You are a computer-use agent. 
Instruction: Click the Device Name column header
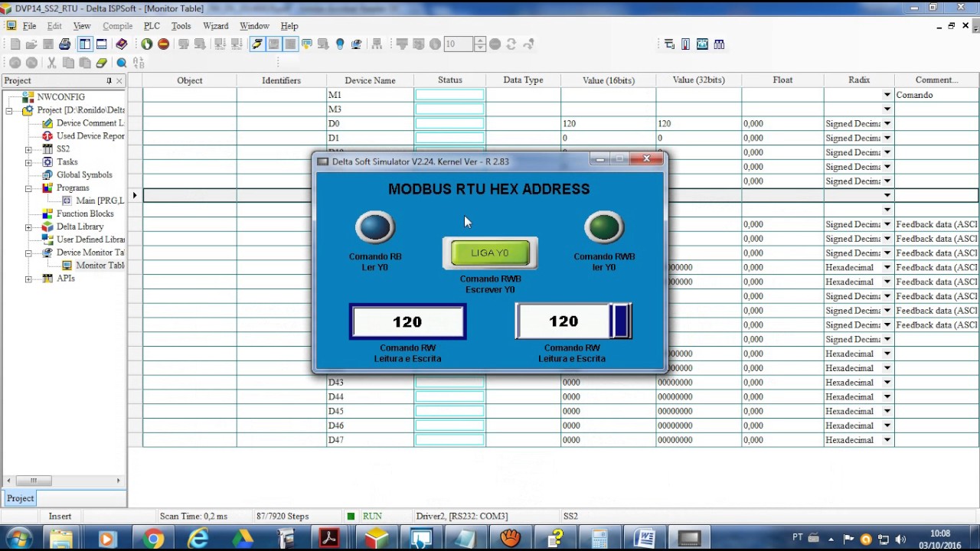pyautogui.click(x=370, y=80)
